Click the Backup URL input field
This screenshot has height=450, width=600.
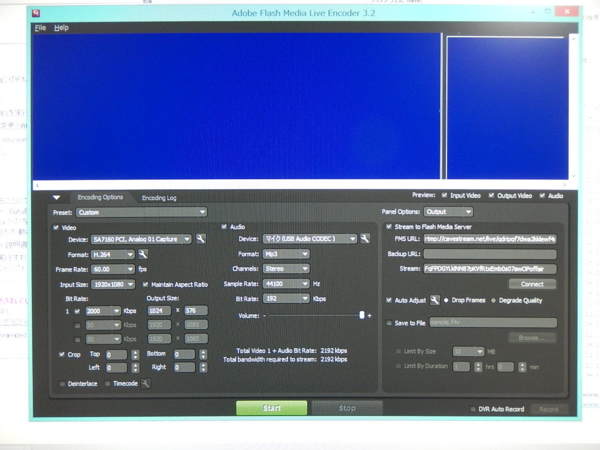coord(490,254)
